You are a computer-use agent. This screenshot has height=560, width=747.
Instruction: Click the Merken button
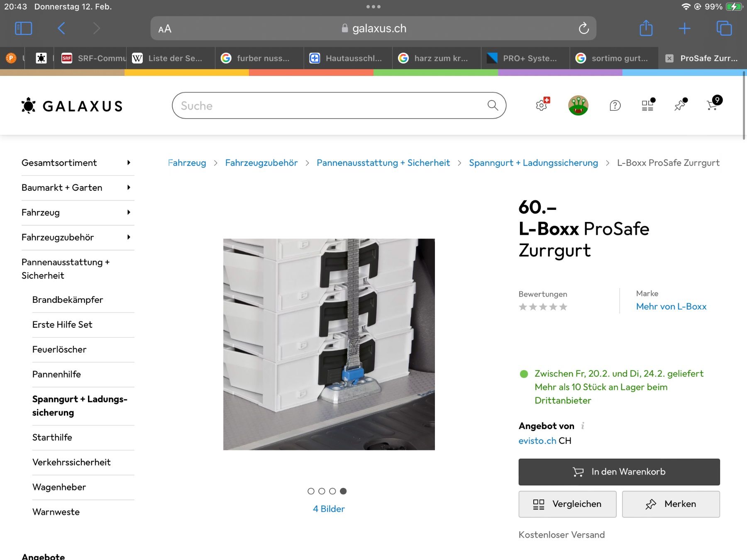(x=671, y=504)
